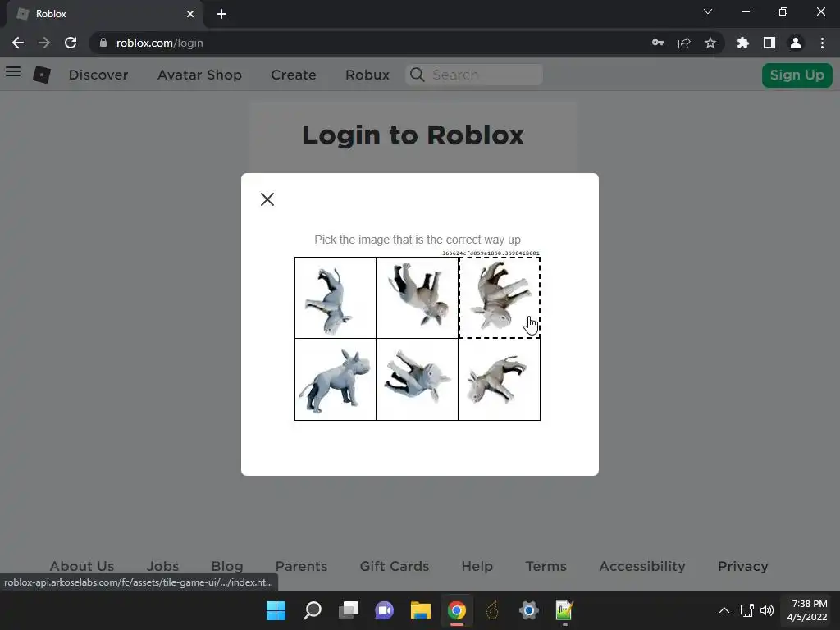
Task: Open the About Us footer link
Action: [82, 566]
